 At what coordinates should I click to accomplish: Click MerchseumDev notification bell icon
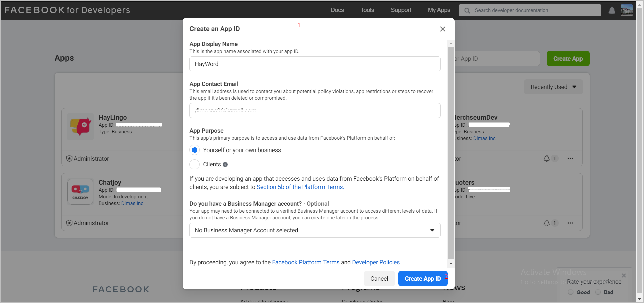[x=547, y=158]
